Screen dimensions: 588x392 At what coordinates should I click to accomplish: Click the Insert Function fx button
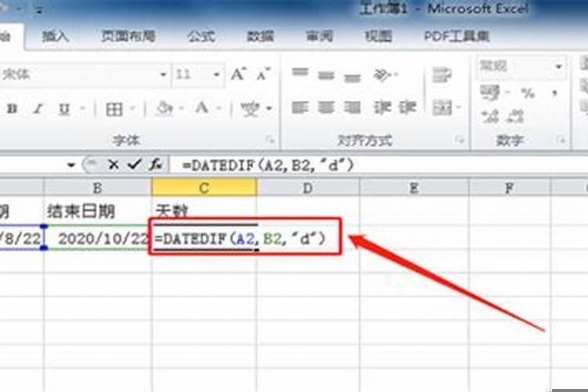(155, 165)
